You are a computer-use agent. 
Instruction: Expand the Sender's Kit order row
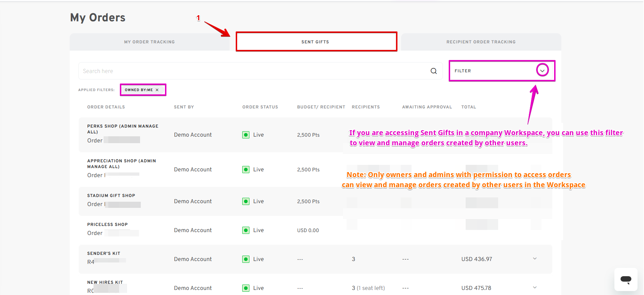pos(535,258)
